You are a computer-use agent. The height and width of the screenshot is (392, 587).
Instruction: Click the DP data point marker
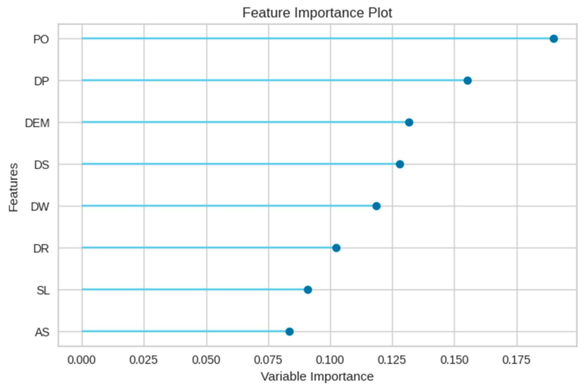467,81
